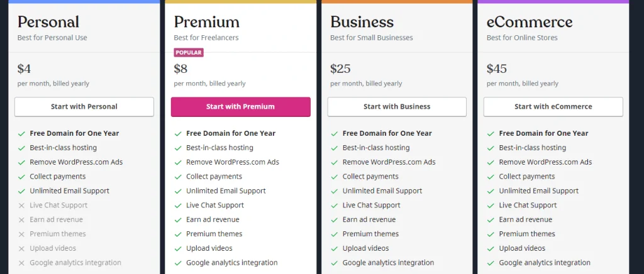Click the eCommerce plan heading
The image size is (644, 274).
[x=530, y=23]
